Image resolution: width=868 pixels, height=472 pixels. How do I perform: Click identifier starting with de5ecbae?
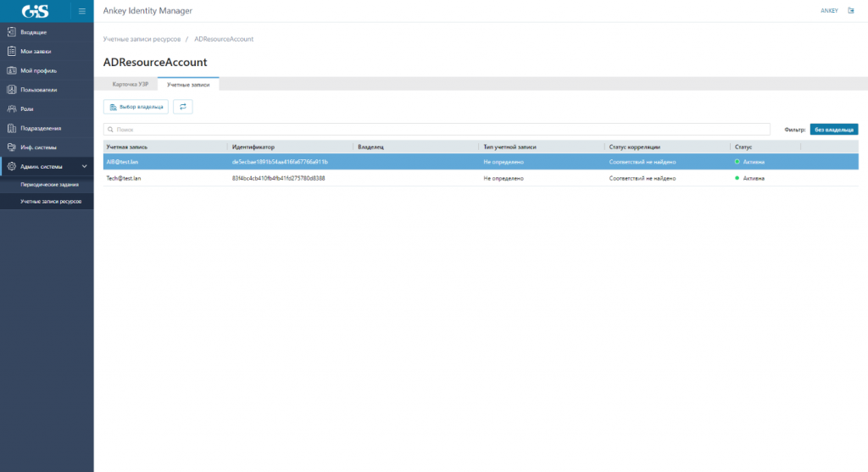pos(280,162)
